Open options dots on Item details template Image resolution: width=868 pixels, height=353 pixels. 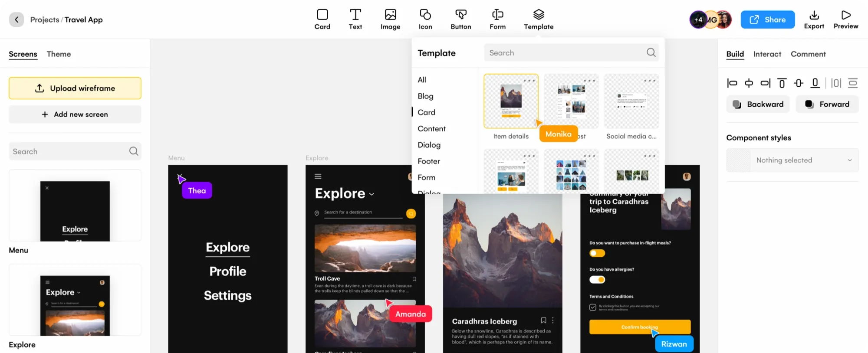[x=529, y=81]
